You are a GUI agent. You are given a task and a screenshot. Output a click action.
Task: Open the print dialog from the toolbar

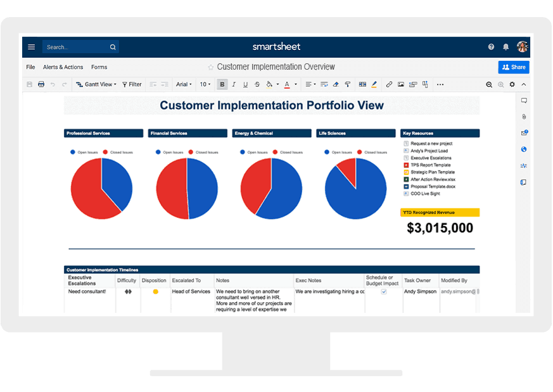tap(41, 84)
